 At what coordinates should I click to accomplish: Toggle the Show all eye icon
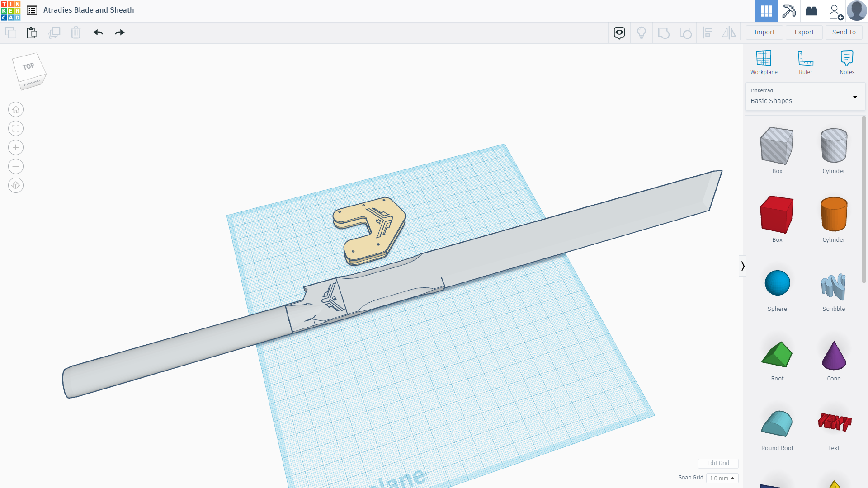click(x=619, y=33)
